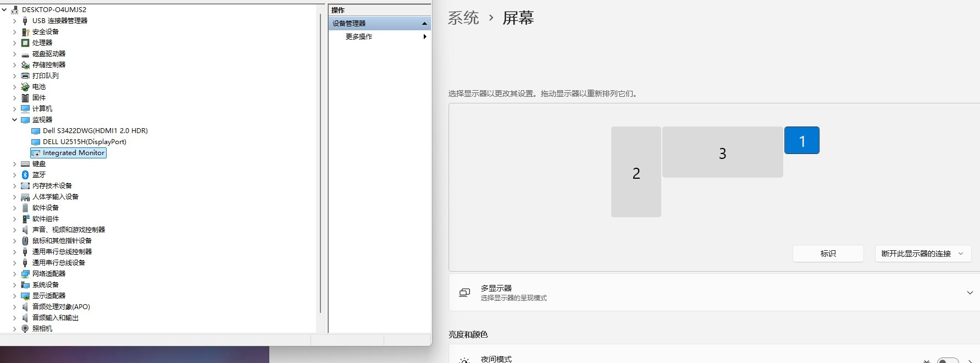Screen dimensions: 980x363
Task: Toggle the 夜间模式 switch
Action: click(948, 360)
